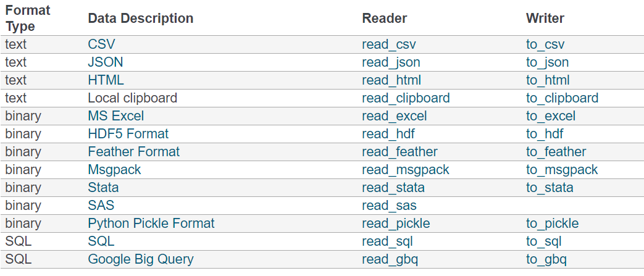Viewport: 644px width, 276px height.
Task: Open the read_csv reader link
Action: click(389, 44)
